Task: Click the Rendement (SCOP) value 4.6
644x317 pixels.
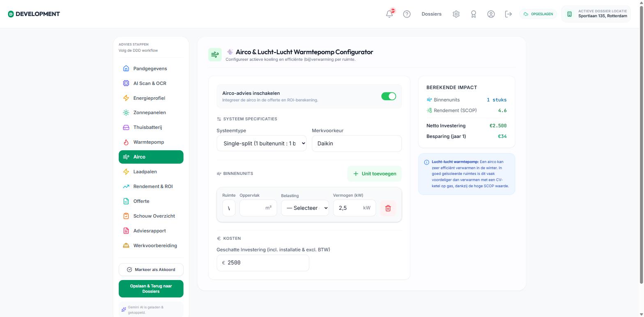Action: (x=502, y=110)
